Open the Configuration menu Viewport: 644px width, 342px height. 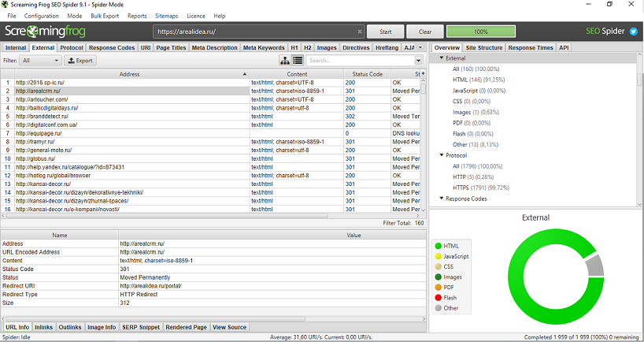[41, 16]
